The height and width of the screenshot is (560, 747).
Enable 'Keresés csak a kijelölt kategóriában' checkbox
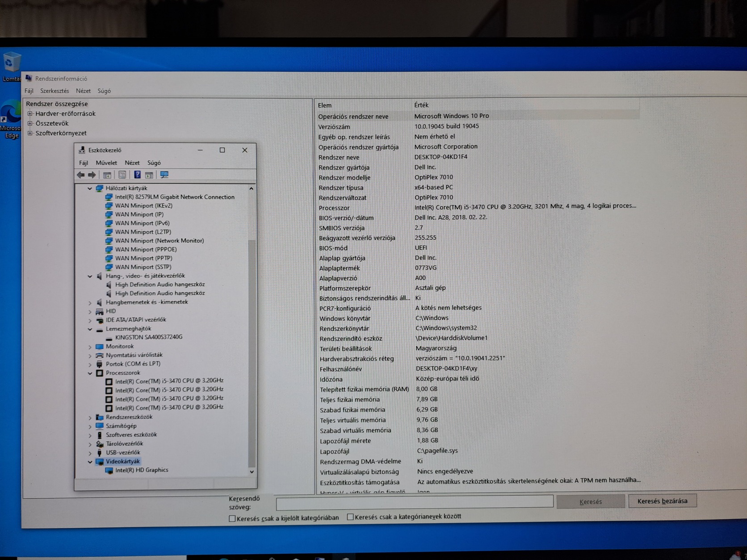(x=232, y=518)
